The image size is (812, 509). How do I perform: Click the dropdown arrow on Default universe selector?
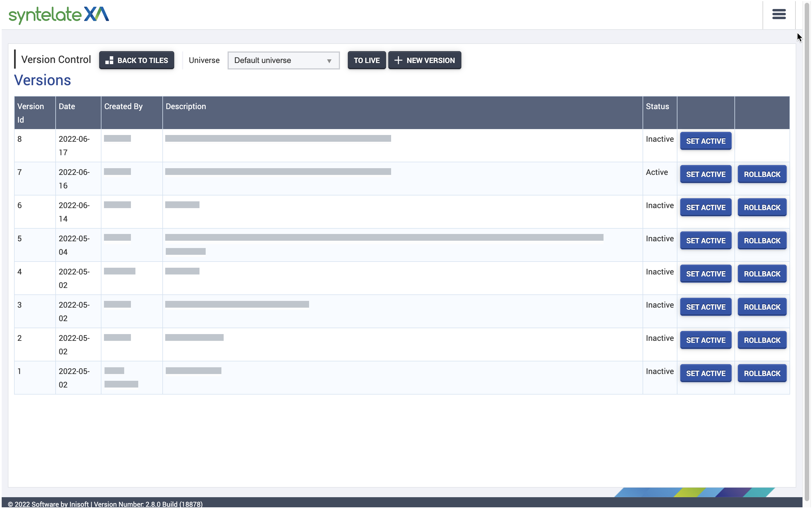click(x=329, y=60)
